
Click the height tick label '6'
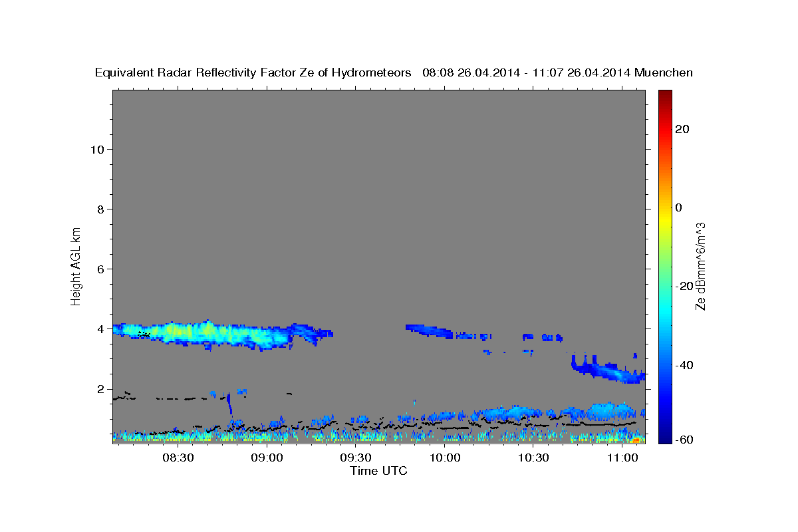point(100,269)
